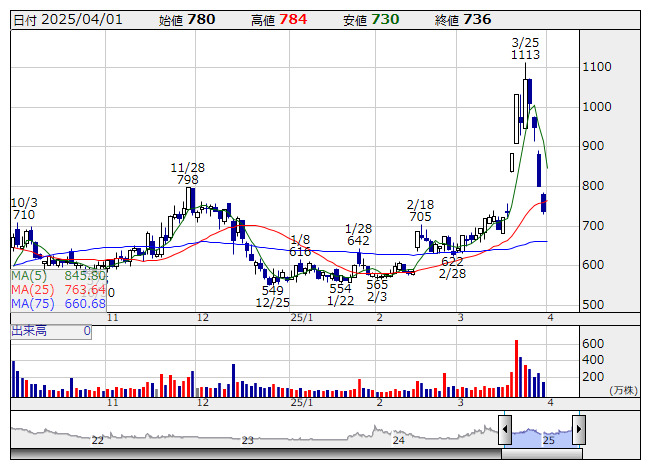
Task: Click the 12/25 549 low label
Action: pyautogui.click(x=273, y=296)
